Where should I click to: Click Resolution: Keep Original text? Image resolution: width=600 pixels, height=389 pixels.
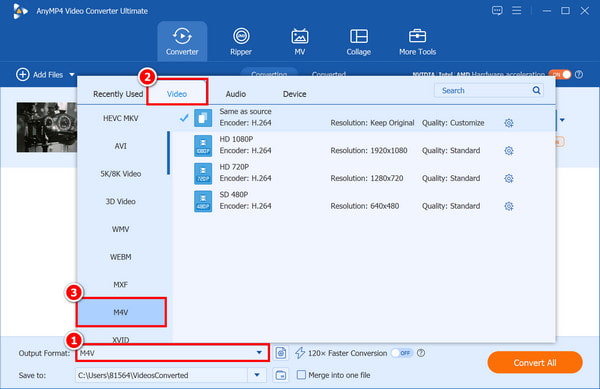click(x=372, y=123)
